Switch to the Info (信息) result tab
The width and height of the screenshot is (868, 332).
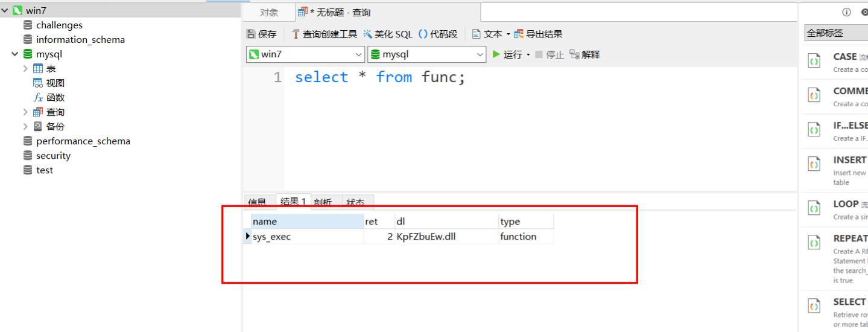coord(258,202)
